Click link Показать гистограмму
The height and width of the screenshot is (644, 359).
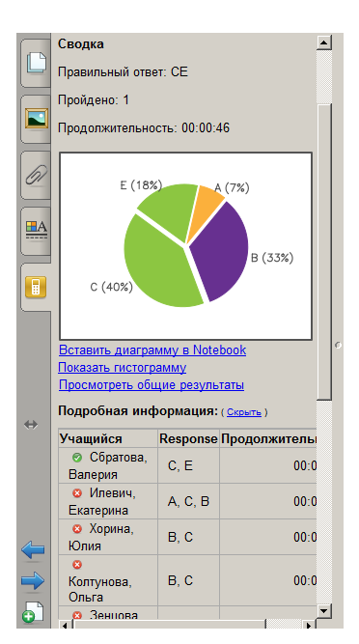(x=122, y=367)
